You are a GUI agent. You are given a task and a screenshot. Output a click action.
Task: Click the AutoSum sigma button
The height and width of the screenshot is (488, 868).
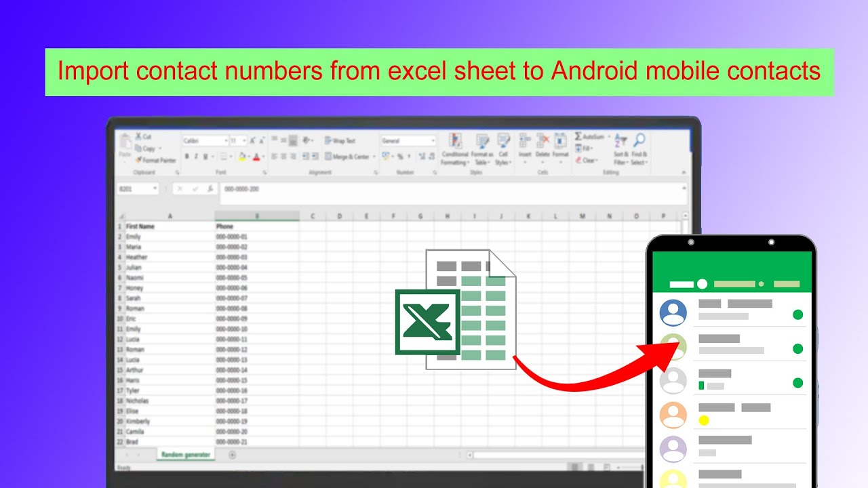coord(591,137)
